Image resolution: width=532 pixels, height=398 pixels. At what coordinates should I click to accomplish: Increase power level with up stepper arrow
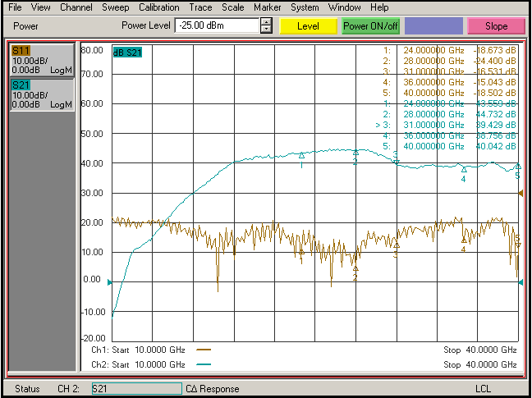266,22
